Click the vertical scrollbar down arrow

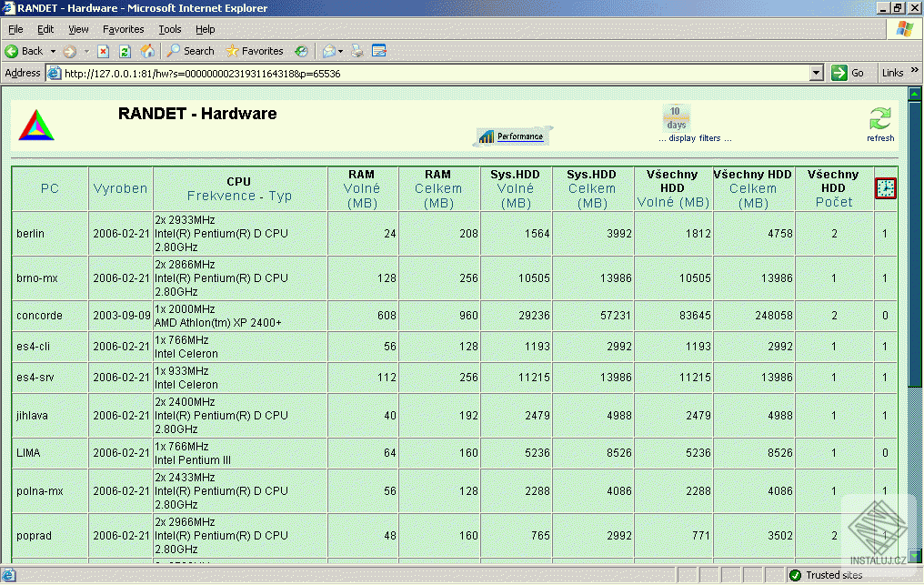point(915,559)
